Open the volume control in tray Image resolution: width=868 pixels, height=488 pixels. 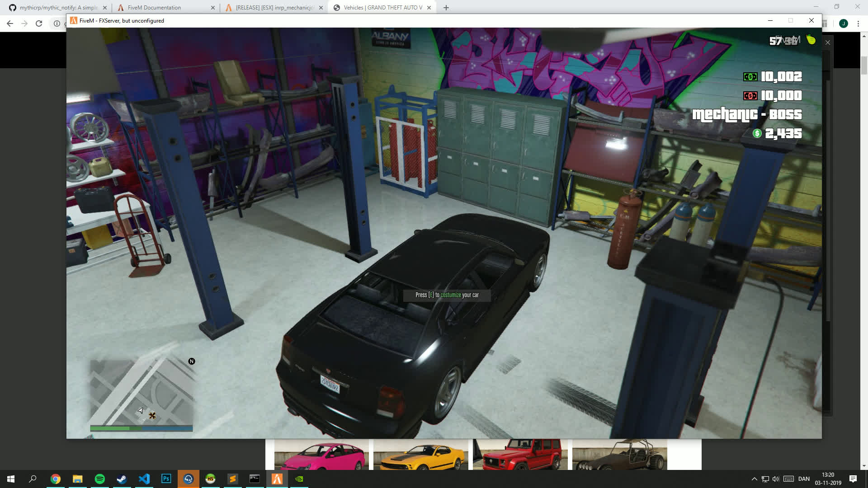tap(776, 479)
